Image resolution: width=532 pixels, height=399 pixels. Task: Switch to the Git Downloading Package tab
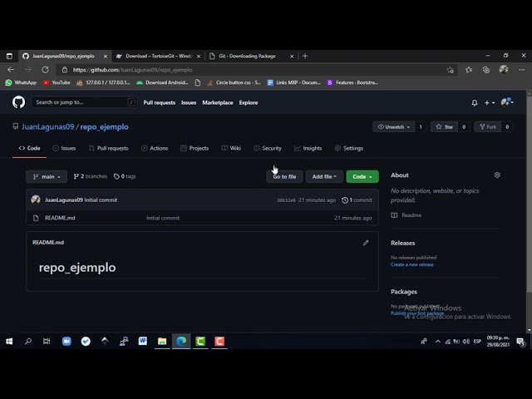pyautogui.click(x=250, y=56)
